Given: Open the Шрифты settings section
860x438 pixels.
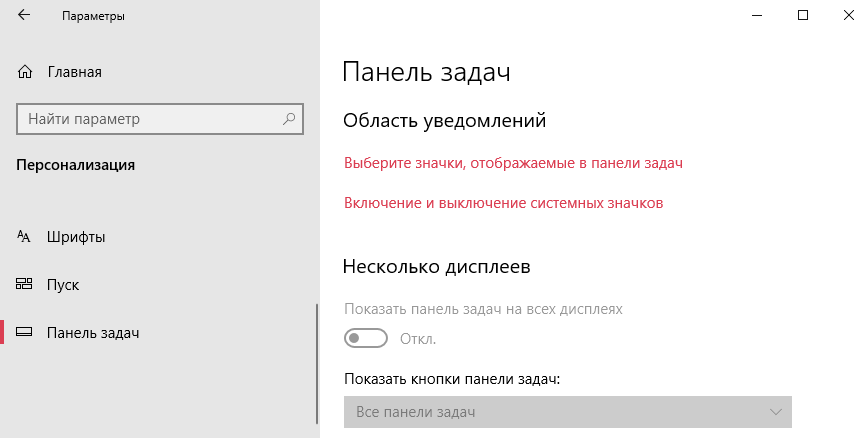Looking at the screenshot, I should tap(76, 237).
